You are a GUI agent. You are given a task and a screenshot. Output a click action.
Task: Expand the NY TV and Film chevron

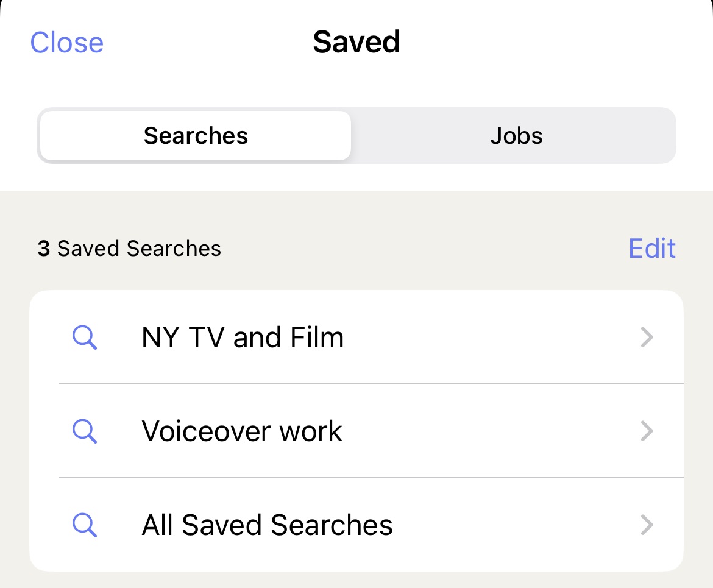(x=647, y=338)
